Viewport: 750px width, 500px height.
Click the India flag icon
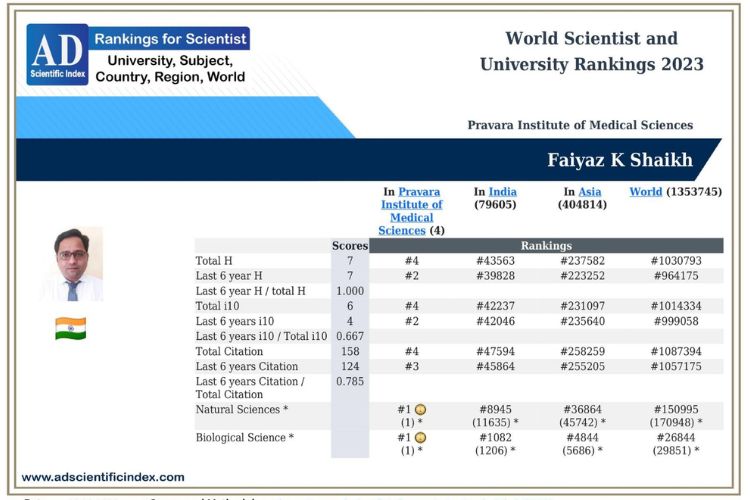point(71,328)
